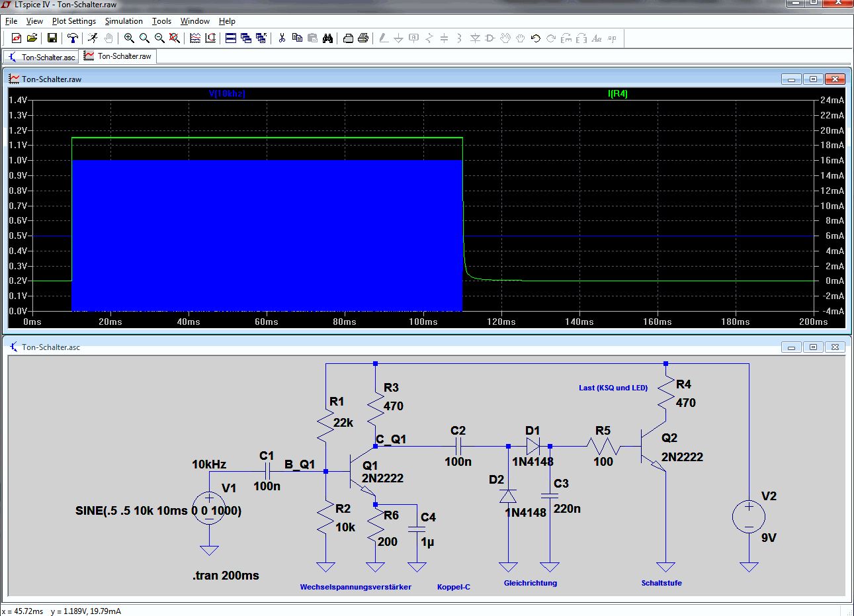This screenshot has height=616, width=854.
Task: Open the Simulation menu
Action: coord(124,21)
